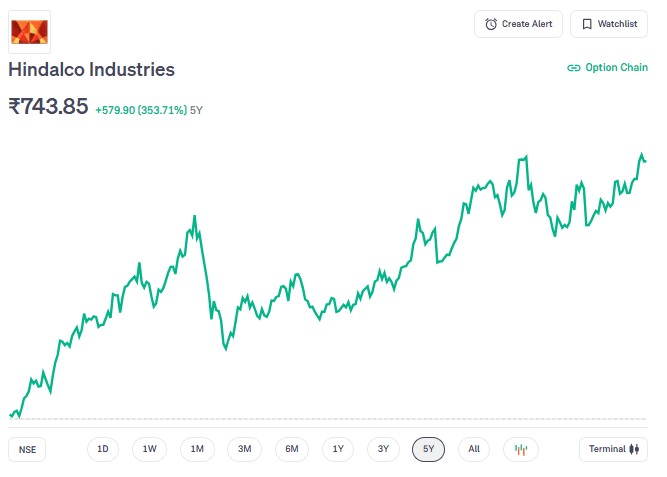Open the Terminal button
667x477 pixels.
coord(613,449)
